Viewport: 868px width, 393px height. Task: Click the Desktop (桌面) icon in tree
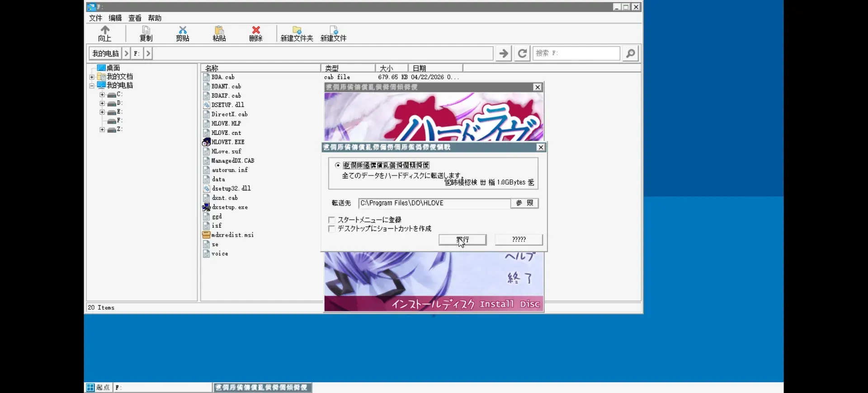coord(101,68)
